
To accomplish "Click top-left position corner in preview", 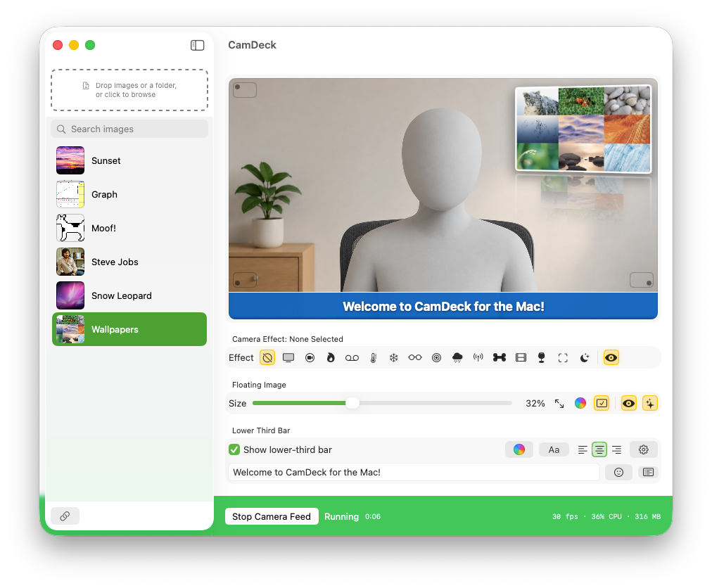I will (x=245, y=90).
